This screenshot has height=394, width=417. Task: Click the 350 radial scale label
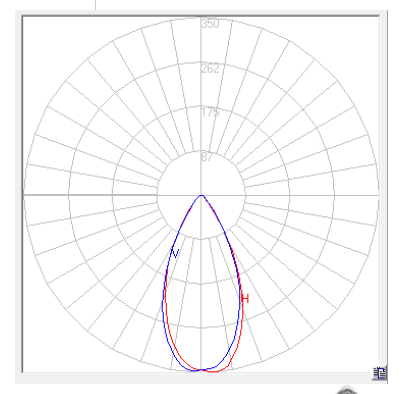(x=210, y=24)
